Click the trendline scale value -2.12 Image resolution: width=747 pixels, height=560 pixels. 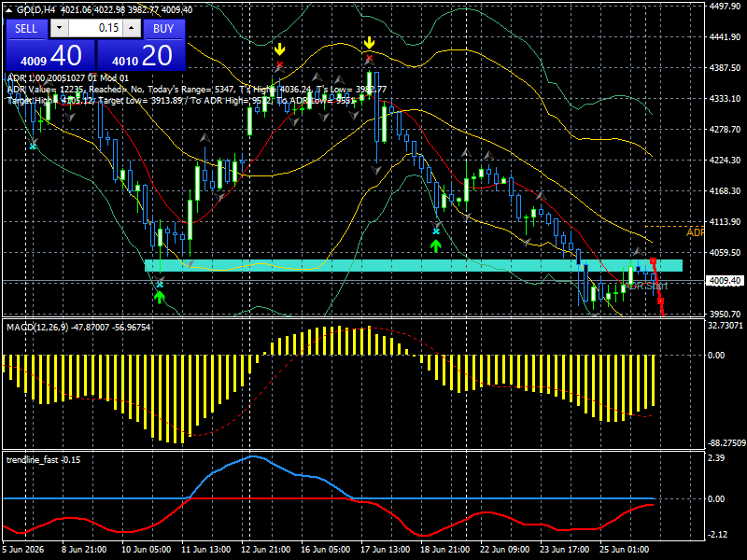coord(717,535)
